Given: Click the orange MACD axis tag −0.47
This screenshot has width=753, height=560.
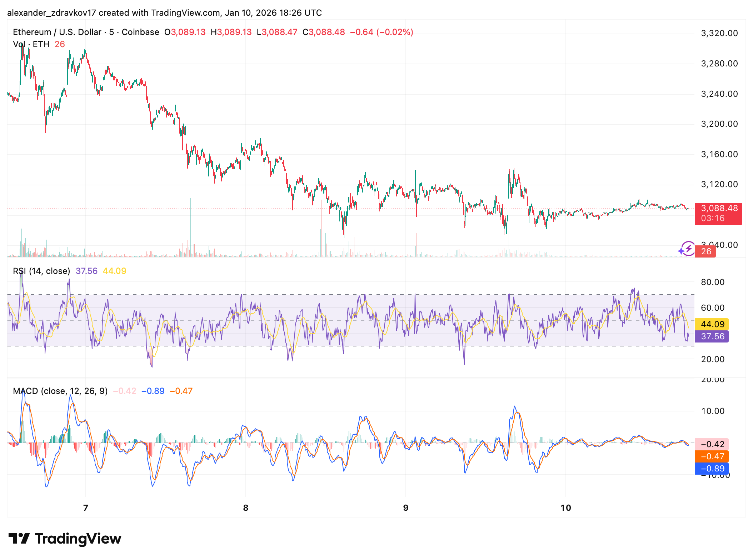Looking at the screenshot, I should [x=712, y=456].
